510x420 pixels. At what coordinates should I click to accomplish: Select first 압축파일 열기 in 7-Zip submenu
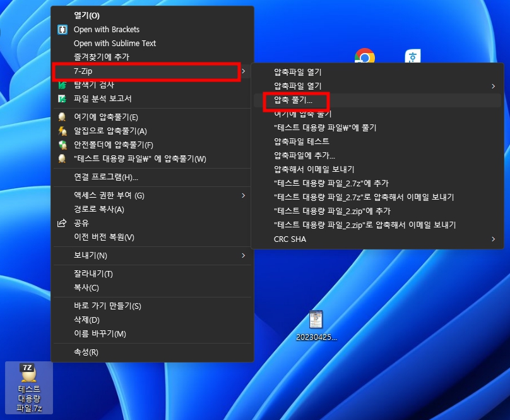377,72
